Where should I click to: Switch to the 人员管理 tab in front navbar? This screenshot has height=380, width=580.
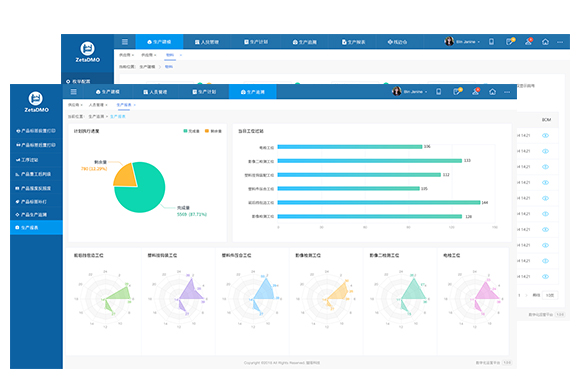(155, 92)
